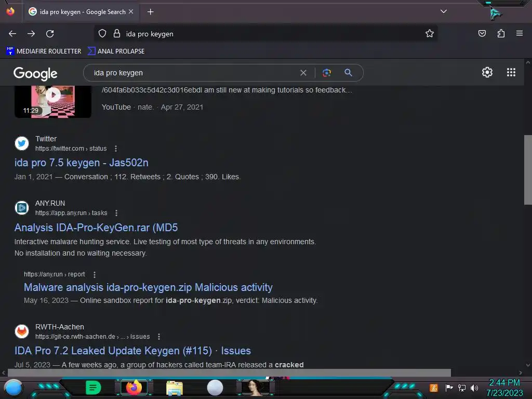Open IDA Pro 7.2 Leaked Update Keygen result
Screen dimensions: 532x399
click(x=132, y=351)
